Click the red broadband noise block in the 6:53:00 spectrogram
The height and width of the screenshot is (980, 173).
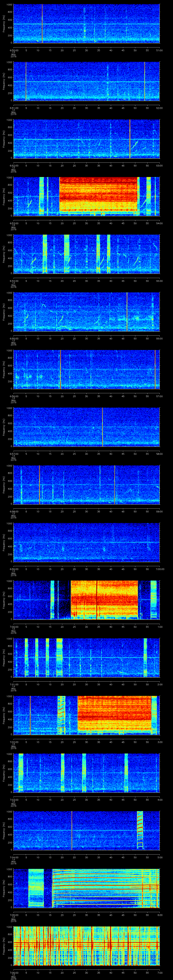[x=98, y=194]
